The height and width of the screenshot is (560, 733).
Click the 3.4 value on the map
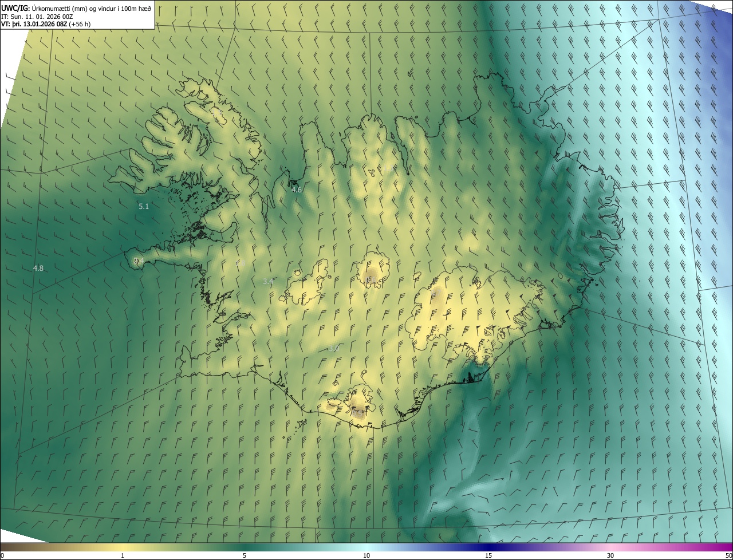[268, 281]
